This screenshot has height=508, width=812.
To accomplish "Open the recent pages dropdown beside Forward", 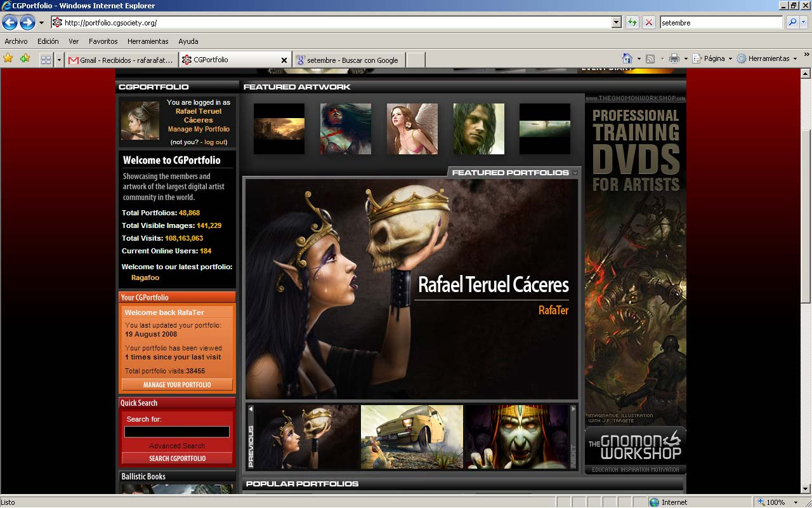I will tap(41, 23).
